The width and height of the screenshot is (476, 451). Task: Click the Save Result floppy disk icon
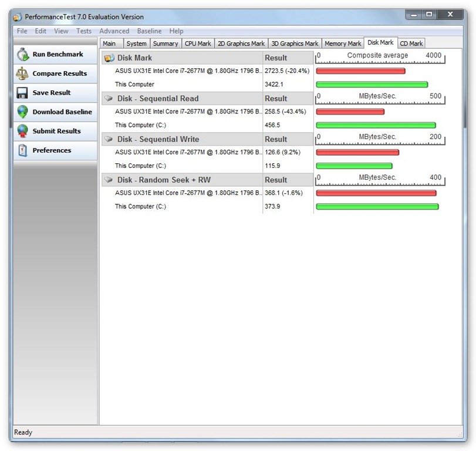point(23,93)
